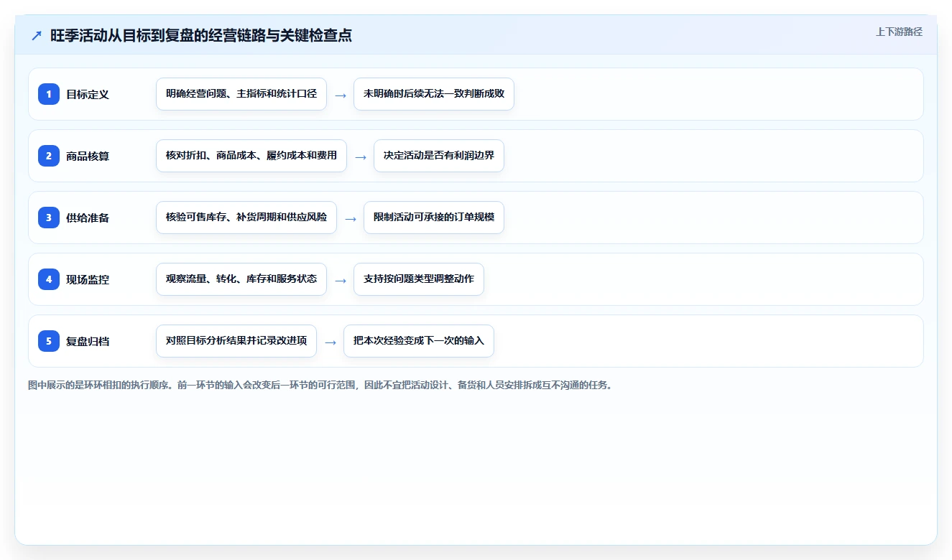
Task: Click the box 核验可售库存、补货周期和供应风险
Action: coord(246,218)
